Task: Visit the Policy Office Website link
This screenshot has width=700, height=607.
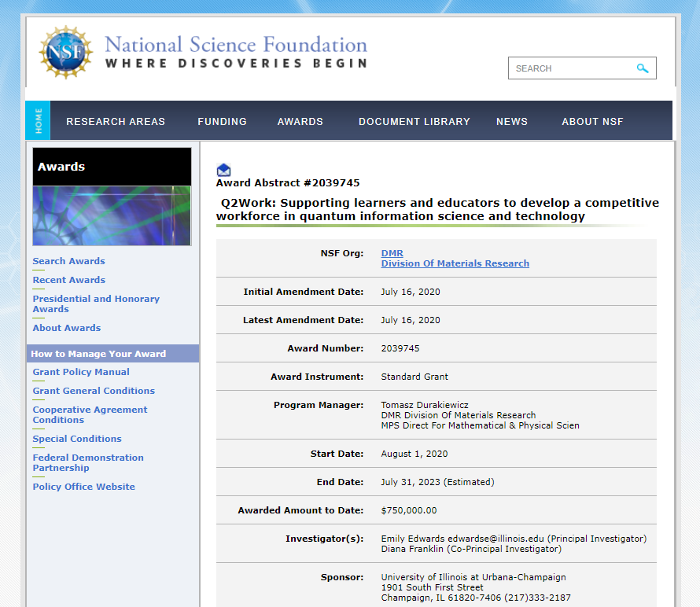Action: pyautogui.click(x=83, y=487)
